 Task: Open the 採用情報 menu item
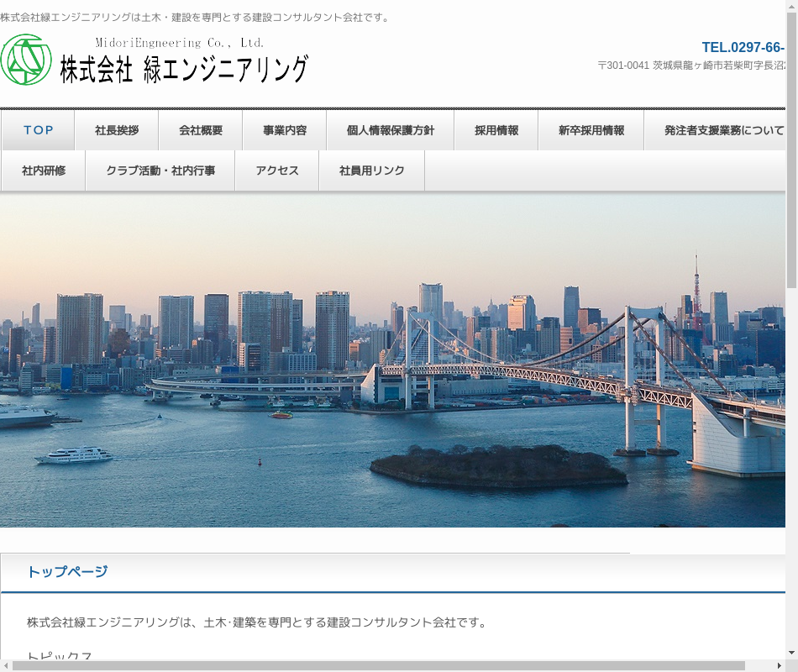[496, 130]
